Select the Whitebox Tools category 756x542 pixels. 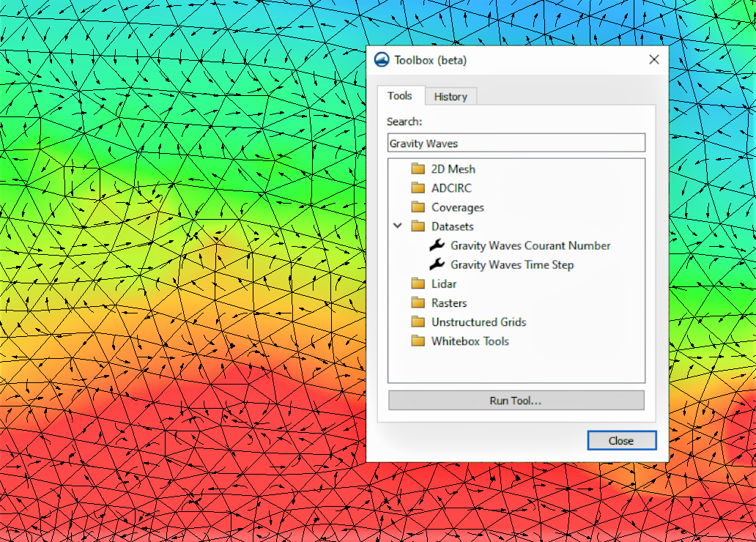[x=470, y=341]
